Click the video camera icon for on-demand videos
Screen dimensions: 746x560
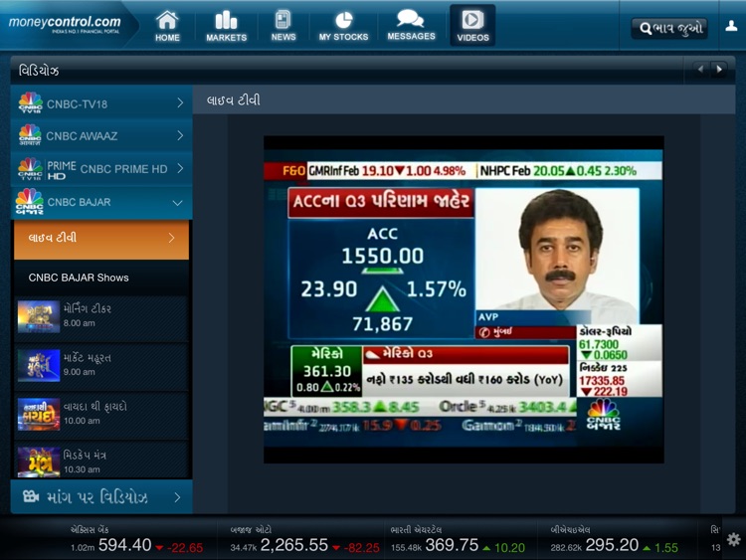click(x=31, y=496)
